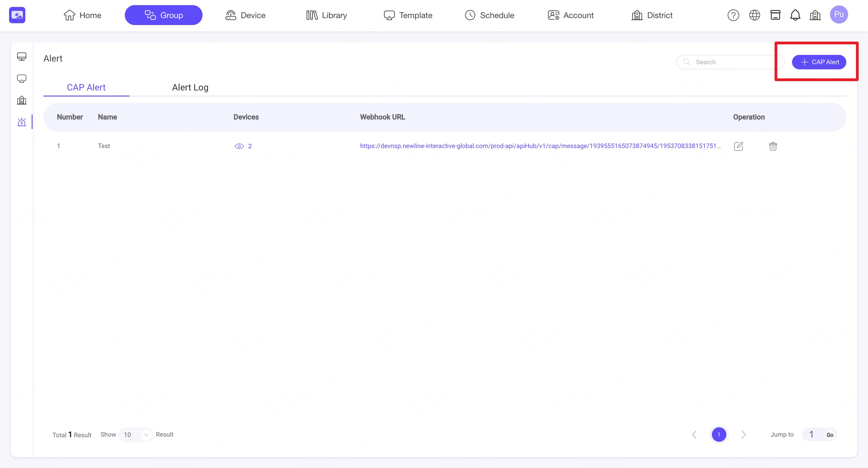This screenshot has width=868, height=468.
Task: Delete the Test alert with trash icon
Action: (x=773, y=146)
